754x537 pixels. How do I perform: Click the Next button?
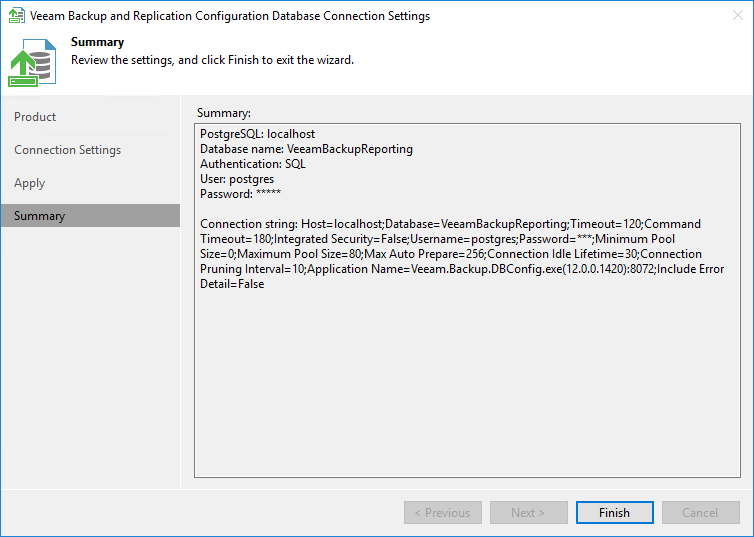528,513
